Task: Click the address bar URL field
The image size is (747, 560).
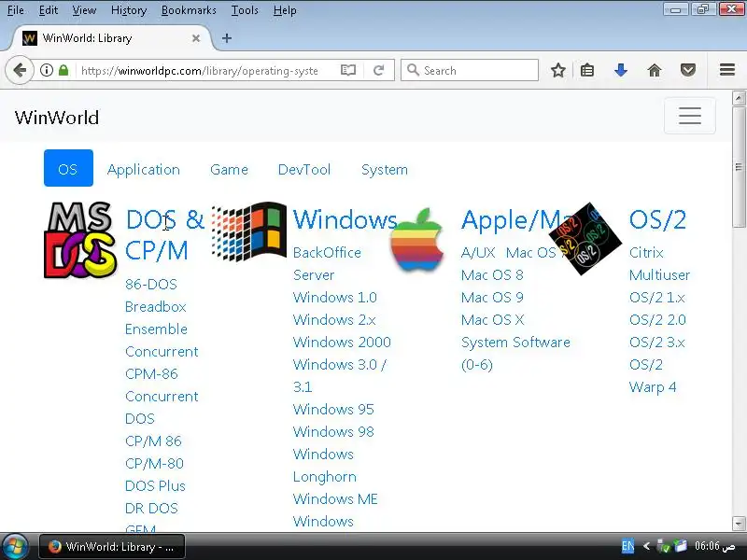Action: pos(200,71)
